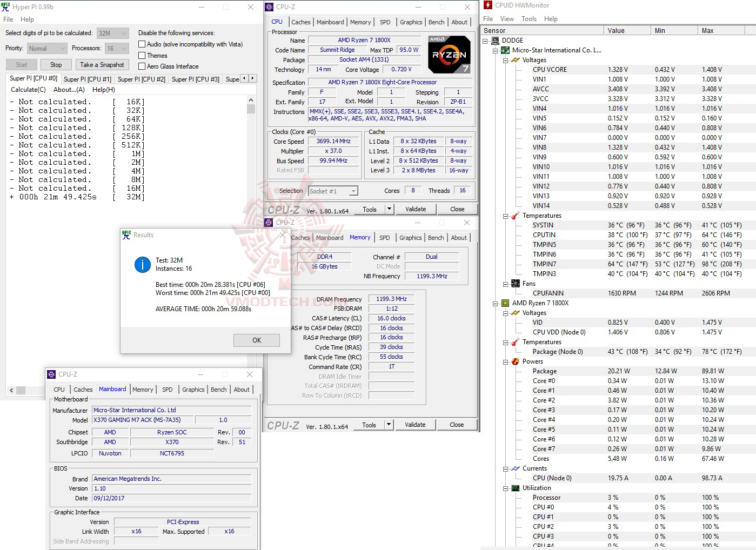Image resolution: width=756 pixels, height=550 pixels.
Task: Click the Stop button in Hyper PI
Action: point(56,65)
